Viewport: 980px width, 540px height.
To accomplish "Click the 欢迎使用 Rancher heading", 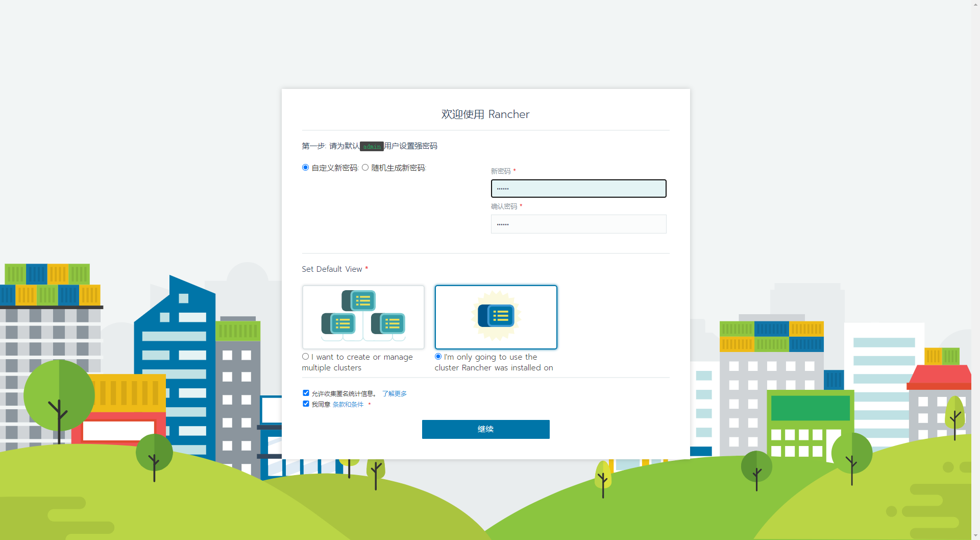I will [485, 114].
